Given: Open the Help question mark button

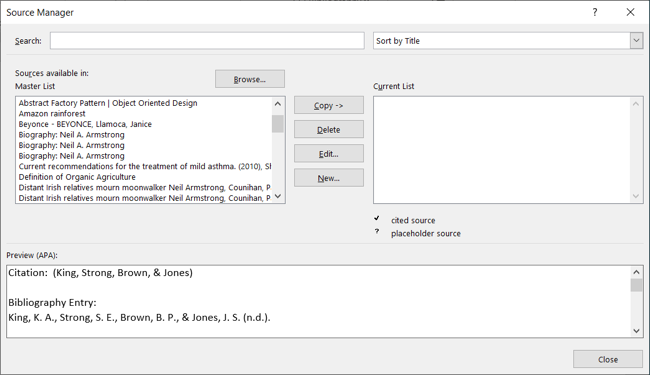Looking at the screenshot, I should [x=595, y=12].
